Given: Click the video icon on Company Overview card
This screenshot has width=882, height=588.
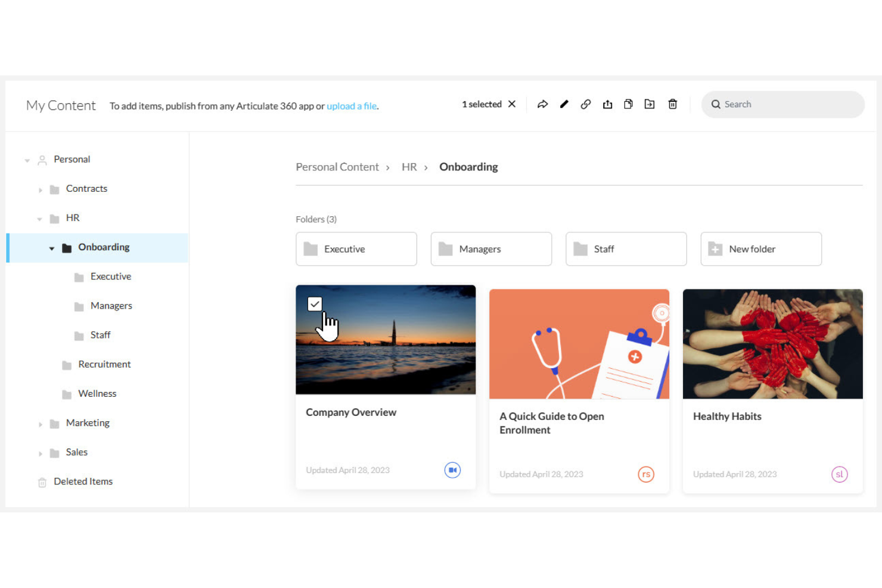Looking at the screenshot, I should [452, 470].
